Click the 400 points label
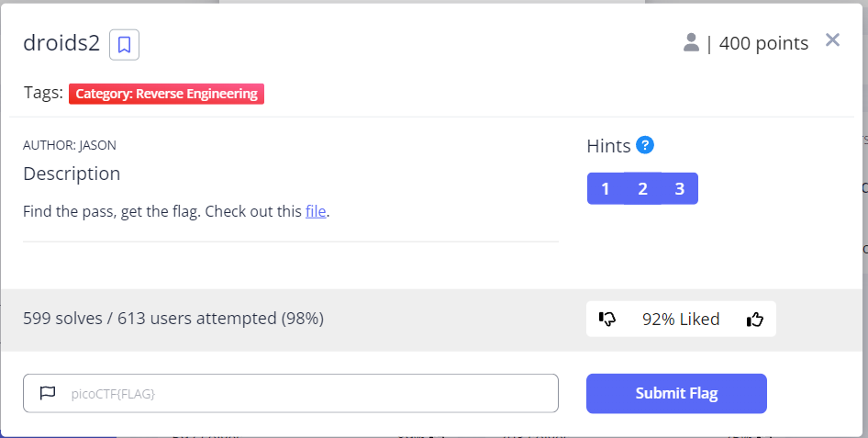This screenshot has height=438, width=868. click(763, 43)
